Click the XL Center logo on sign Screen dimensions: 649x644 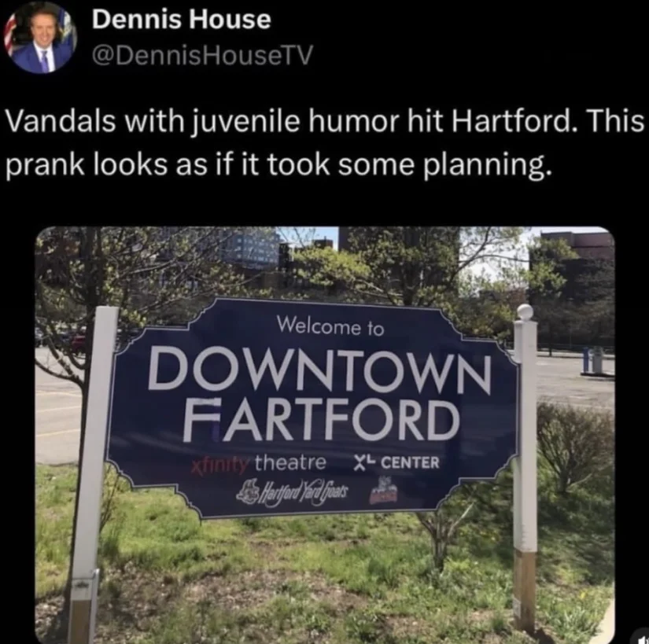396,462
